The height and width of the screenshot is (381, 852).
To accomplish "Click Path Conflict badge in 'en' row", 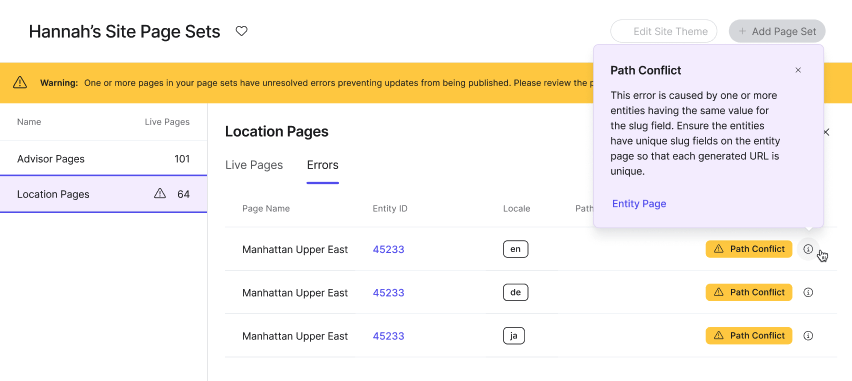I will point(749,249).
